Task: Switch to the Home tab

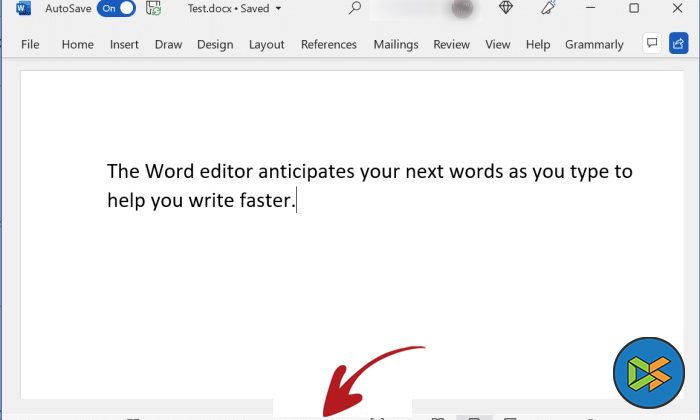Action: (78, 44)
